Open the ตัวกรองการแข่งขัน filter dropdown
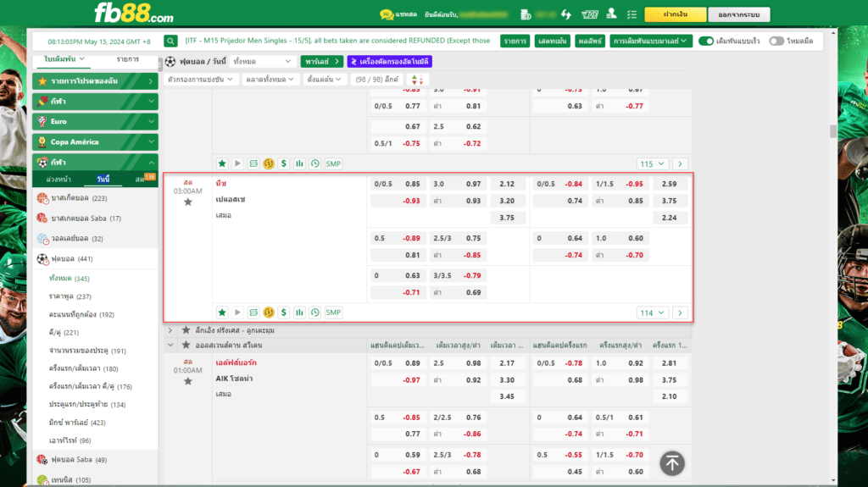This screenshot has height=487, width=868. 200,80
